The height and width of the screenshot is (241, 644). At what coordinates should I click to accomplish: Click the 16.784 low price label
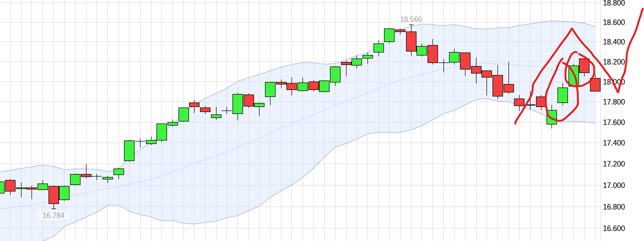coord(52,215)
